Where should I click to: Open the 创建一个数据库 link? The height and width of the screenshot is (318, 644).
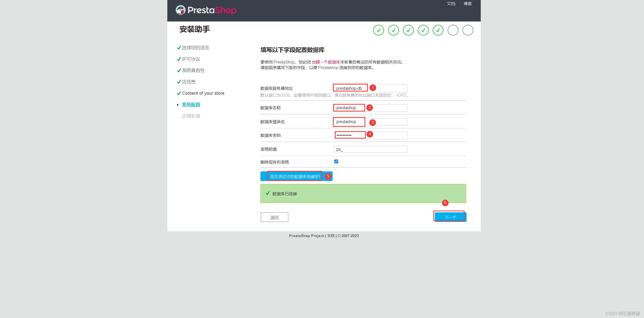[326, 62]
